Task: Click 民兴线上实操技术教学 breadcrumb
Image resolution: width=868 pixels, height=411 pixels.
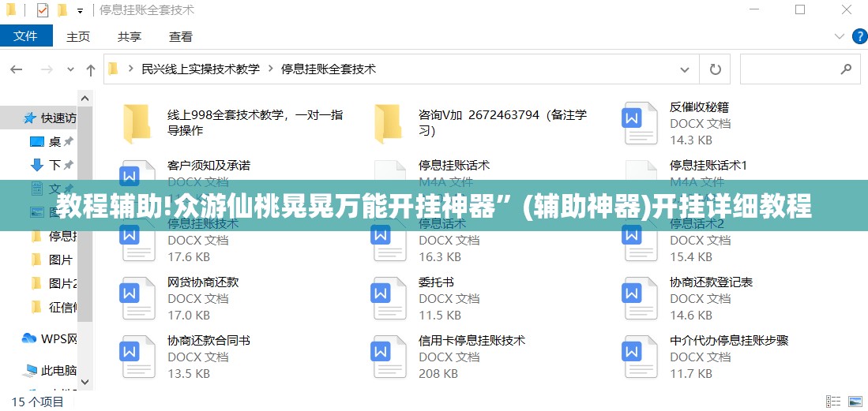Action: point(201,69)
